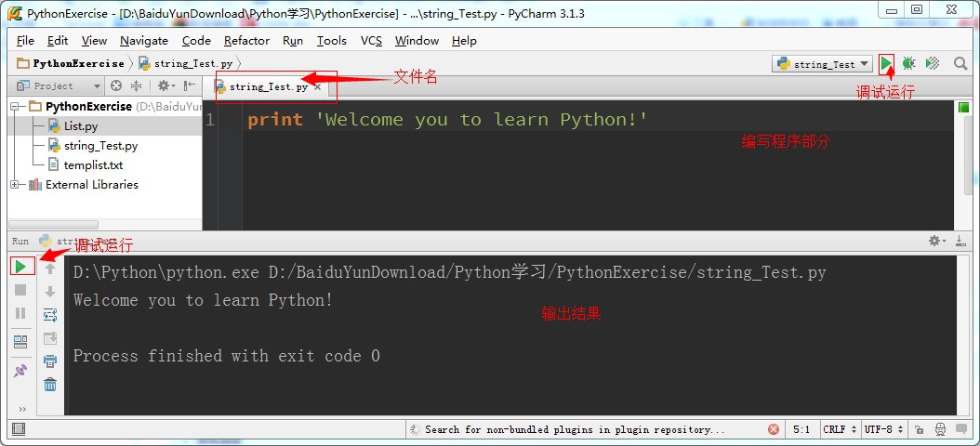Image resolution: width=980 pixels, height=446 pixels.
Task: Close the string_Test.py editor tab
Action: coord(317,86)
